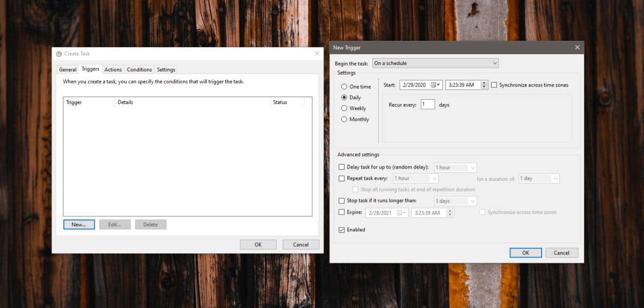Open the Actions tab
Screen dimensions: 644x308
tap(113, 70)
